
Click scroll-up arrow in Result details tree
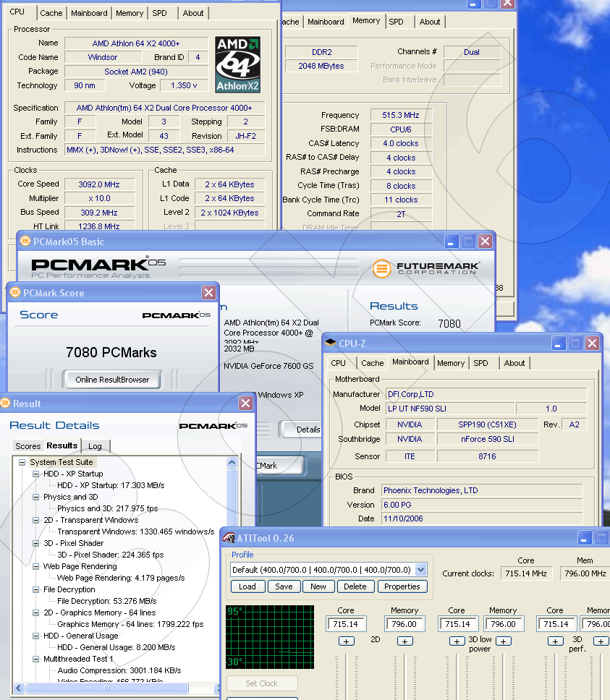[232, 463]
